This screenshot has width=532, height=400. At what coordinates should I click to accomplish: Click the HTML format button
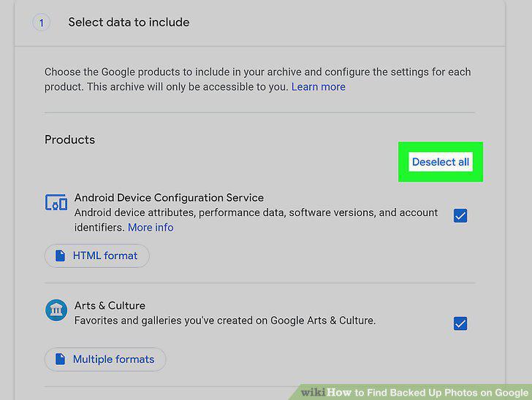[x=97, y=255]
